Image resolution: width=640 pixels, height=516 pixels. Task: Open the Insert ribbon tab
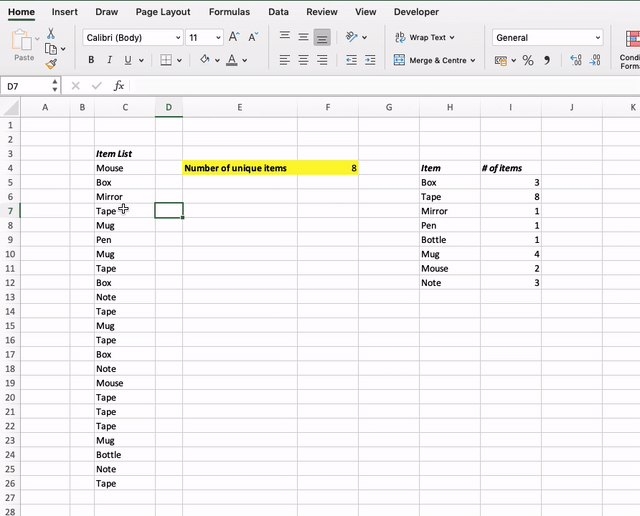[64, 12]
